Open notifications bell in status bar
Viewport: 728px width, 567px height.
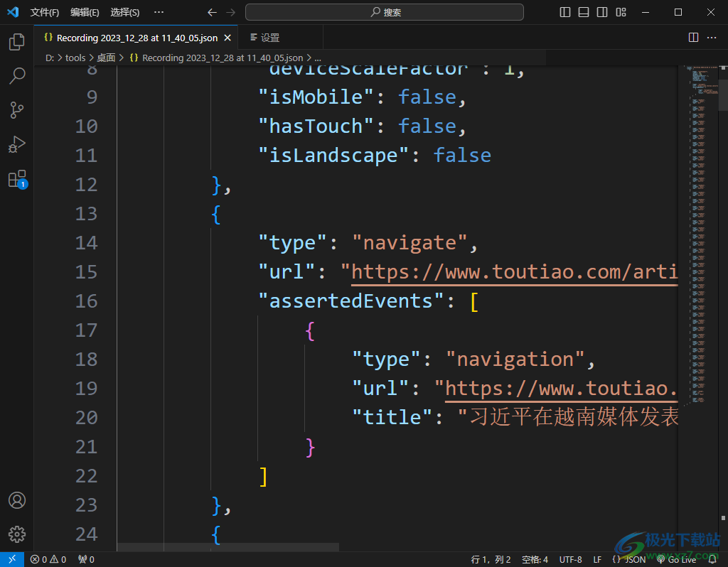[712, 560]
